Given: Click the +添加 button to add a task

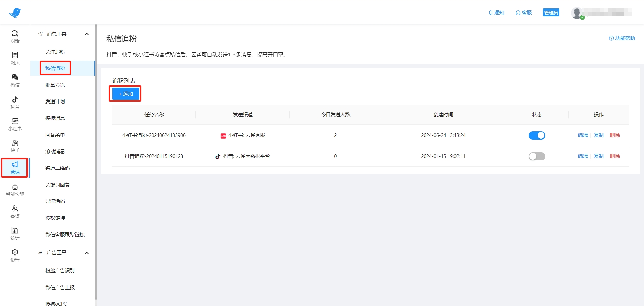Looking at the screenshot, I should pyautogui.click(x=125, y=94).
